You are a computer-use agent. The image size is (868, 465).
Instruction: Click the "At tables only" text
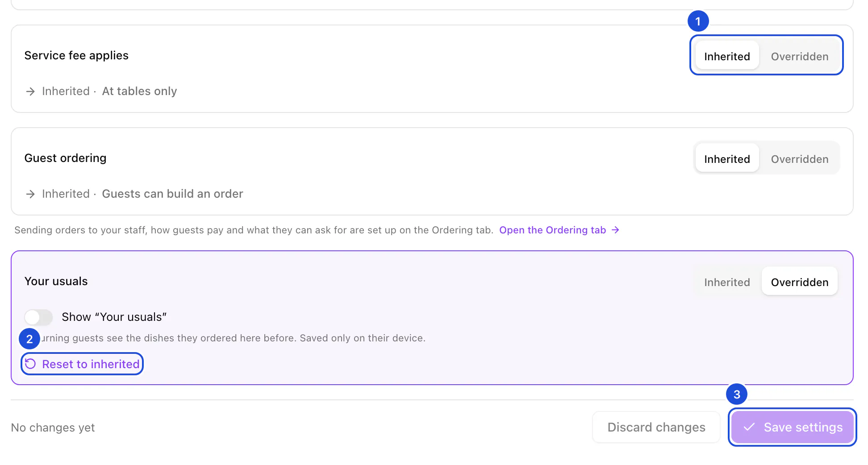139,91
